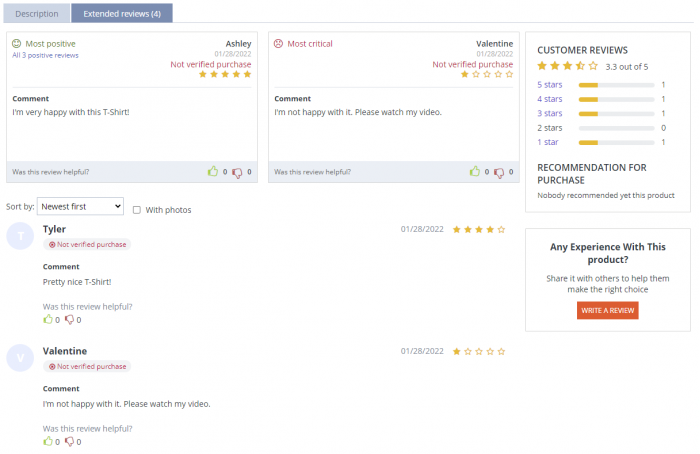
Task: Filter by 4 stars reviews
Action: pos(550,99)
